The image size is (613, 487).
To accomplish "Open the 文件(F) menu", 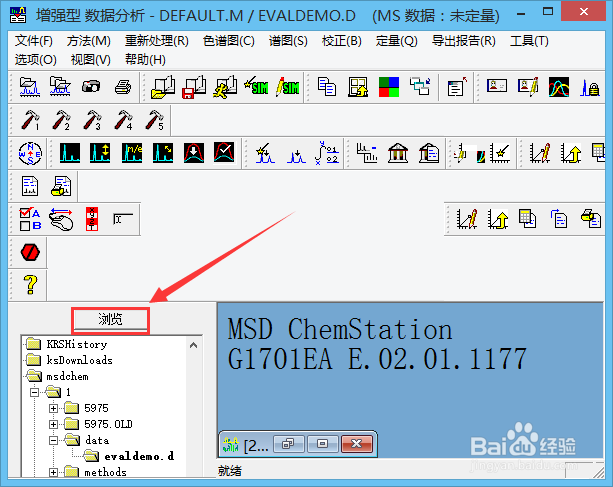I will click(x=34, y=41).
